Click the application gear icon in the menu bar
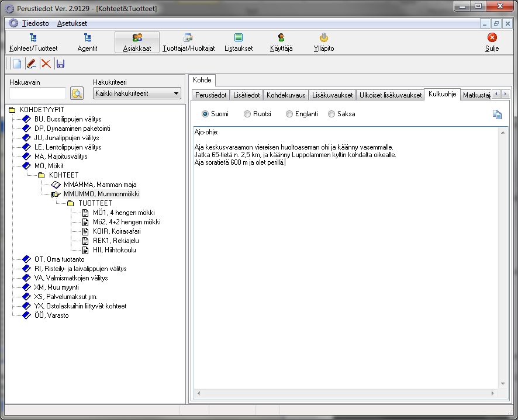The image size is (518, 420). [13, 23]
